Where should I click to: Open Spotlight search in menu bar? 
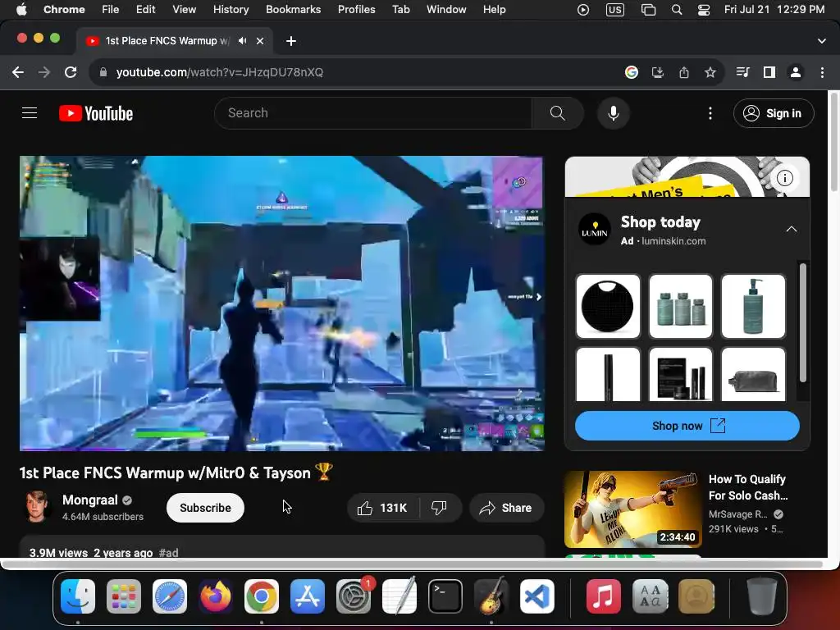pos(677,9)
